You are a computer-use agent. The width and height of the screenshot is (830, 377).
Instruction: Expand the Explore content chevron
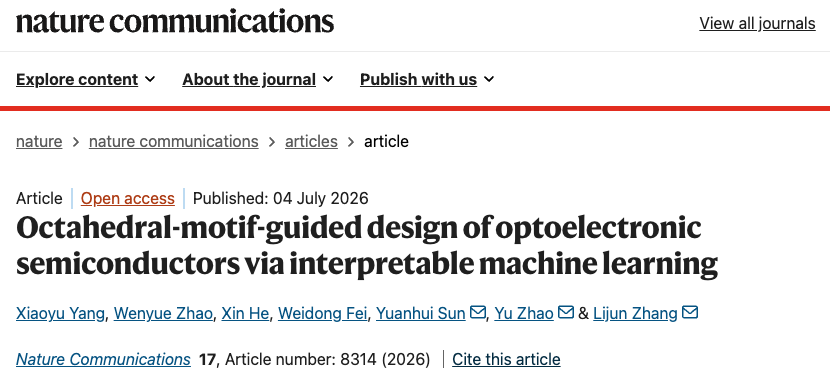coord(150,79)
